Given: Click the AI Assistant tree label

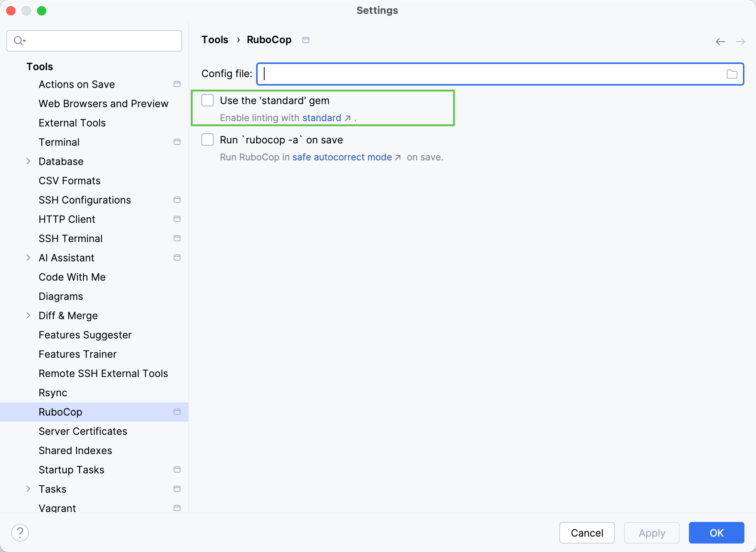Looking at the screenshot, I should pos(66,257).
